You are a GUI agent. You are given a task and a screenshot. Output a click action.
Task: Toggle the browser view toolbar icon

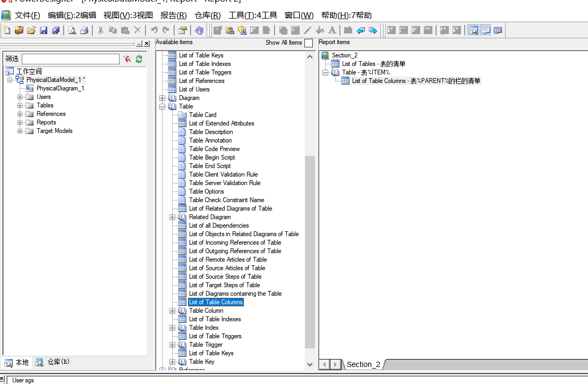coord(474,30)
